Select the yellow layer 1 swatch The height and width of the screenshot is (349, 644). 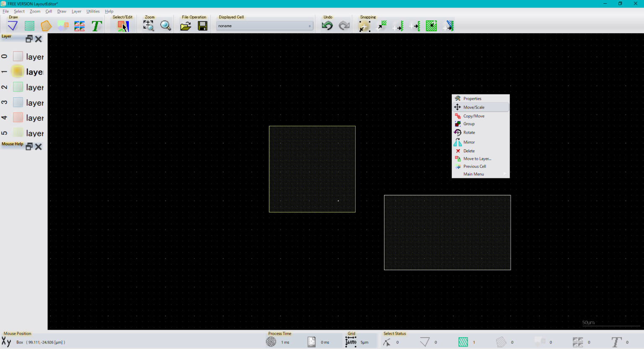(18, 72)
